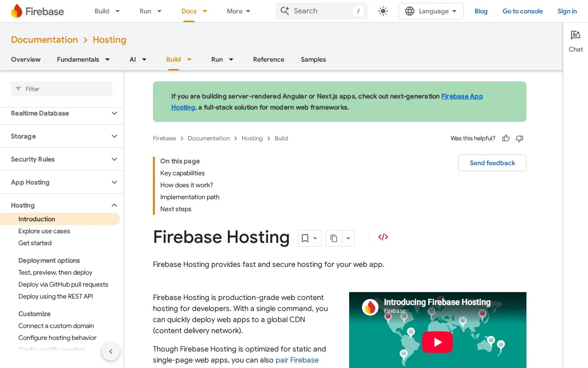Image resolution: width=588 pixels, height=368 pixels.
Task: Toggle the light/dark theme icon
Action: [x=383, y=11]
